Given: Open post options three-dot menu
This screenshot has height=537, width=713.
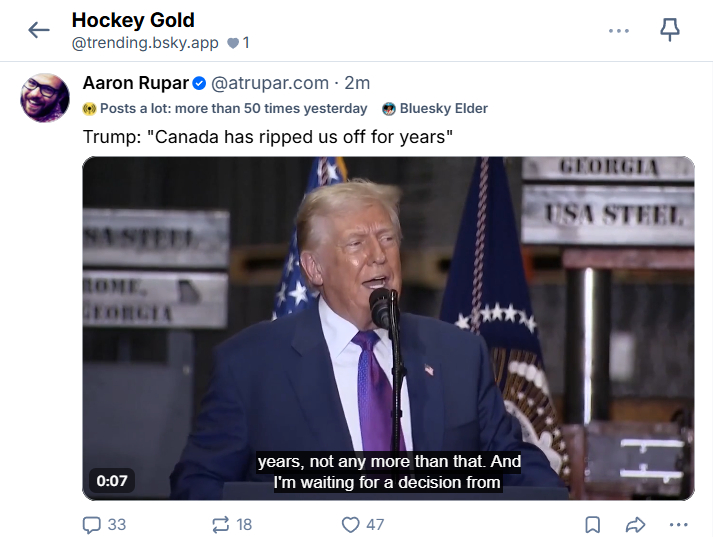Looking at the screenshot, I should click(679, 524).
